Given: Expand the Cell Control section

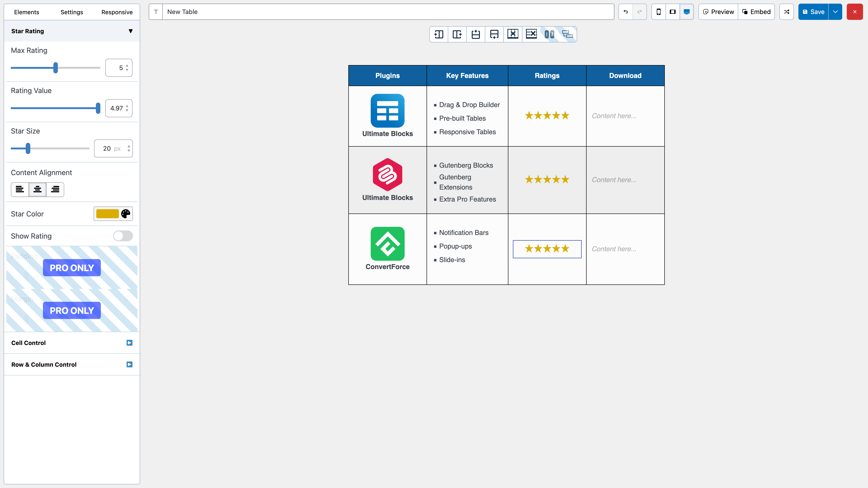Looking at the screenshot, I should click(129, 343).
